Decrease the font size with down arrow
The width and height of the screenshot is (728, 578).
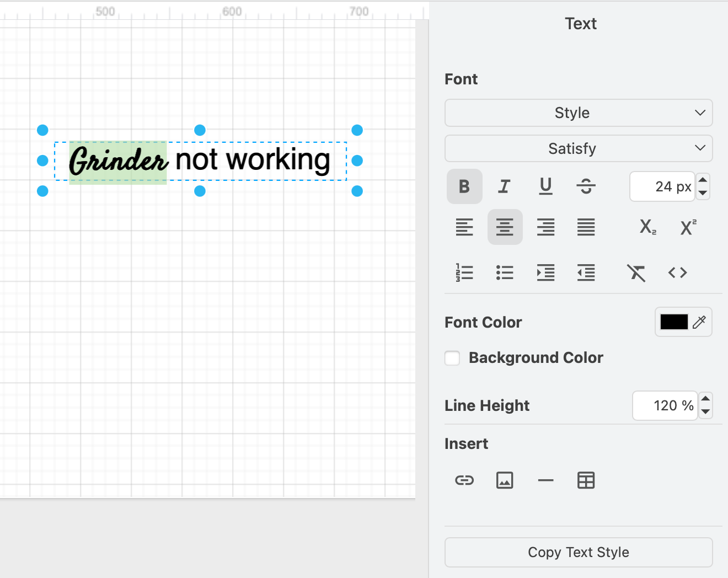click(x=703, y=193)
